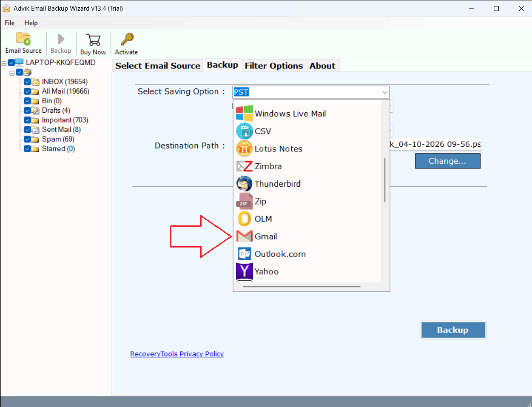This screenshot has height=407, width=532.
Task: Toggle the Drafts (4) checkbox
Action: tap(27, 111)
